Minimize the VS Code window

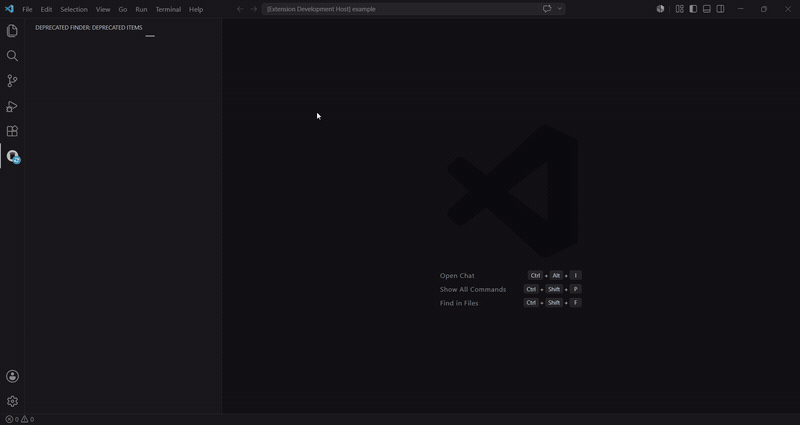(740, 9)
